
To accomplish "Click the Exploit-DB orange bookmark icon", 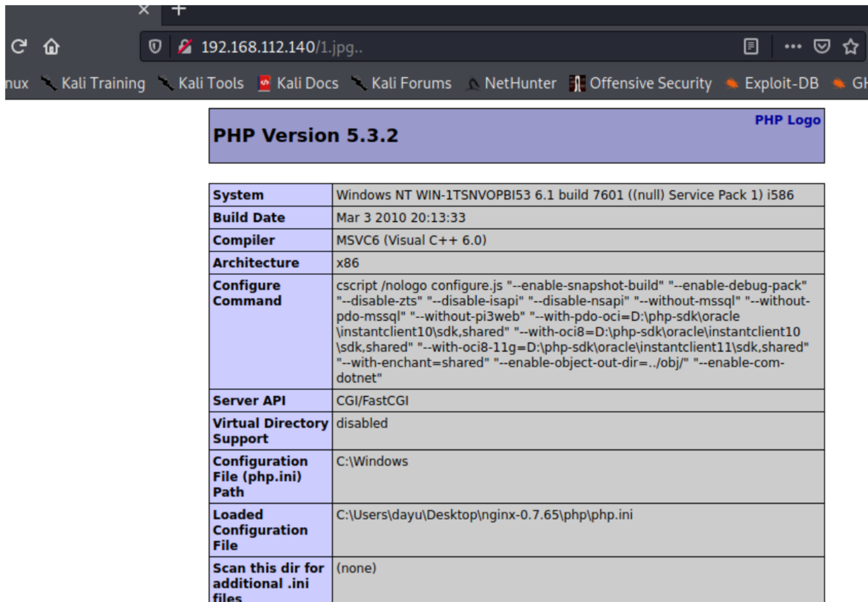I will pos(732,83).
